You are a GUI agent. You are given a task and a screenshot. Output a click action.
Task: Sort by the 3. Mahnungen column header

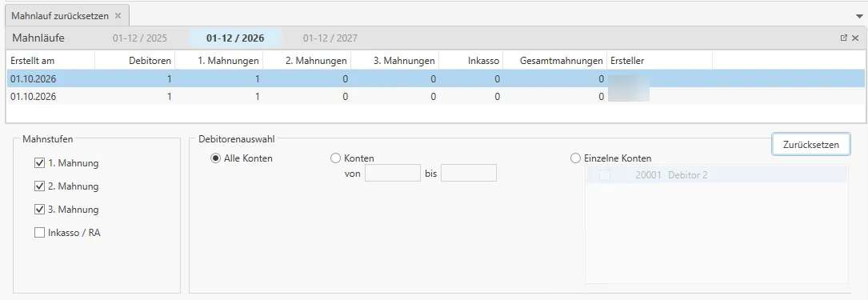394,61
